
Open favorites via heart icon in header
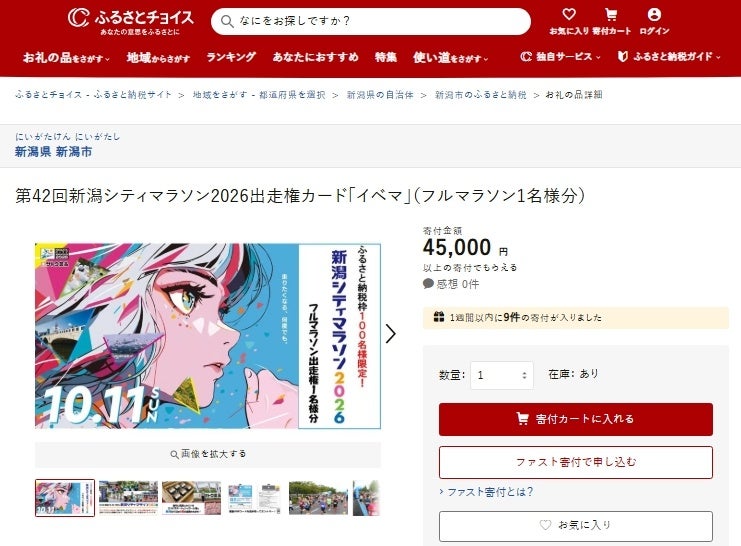pyautogui.click(x=569, y=15)
